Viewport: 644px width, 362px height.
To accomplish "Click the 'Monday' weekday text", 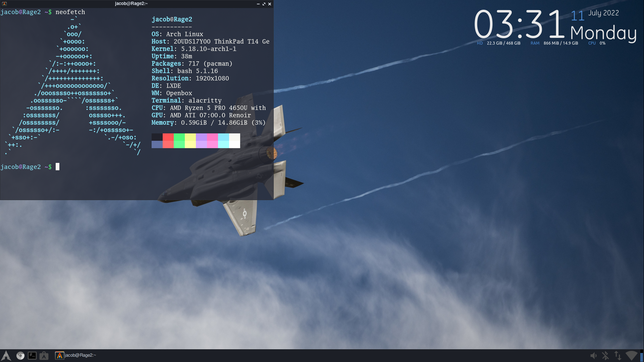I will coord(603,33).
